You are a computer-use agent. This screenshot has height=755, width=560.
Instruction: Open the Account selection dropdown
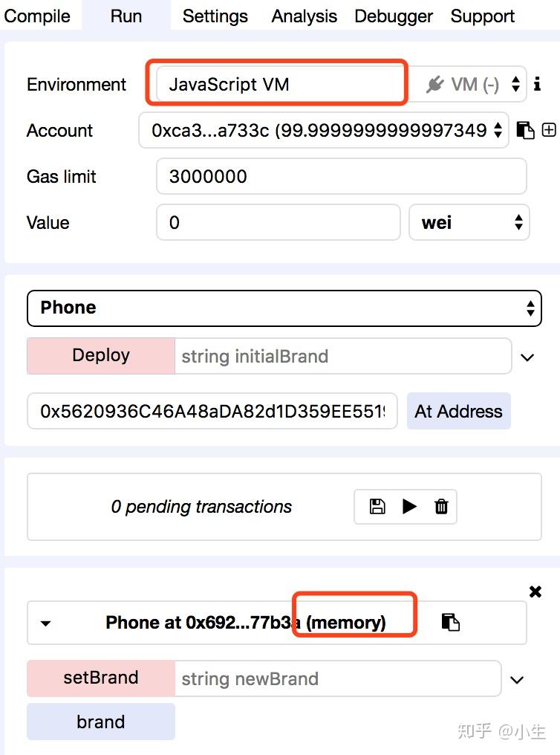click(x=323, y=130)
